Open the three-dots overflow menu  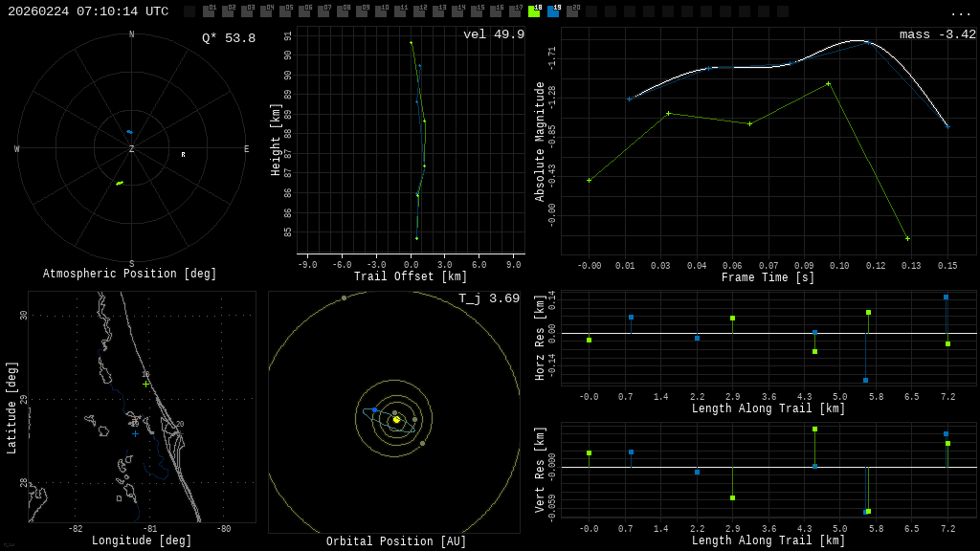pyautogui.click(x=960, y=12)
